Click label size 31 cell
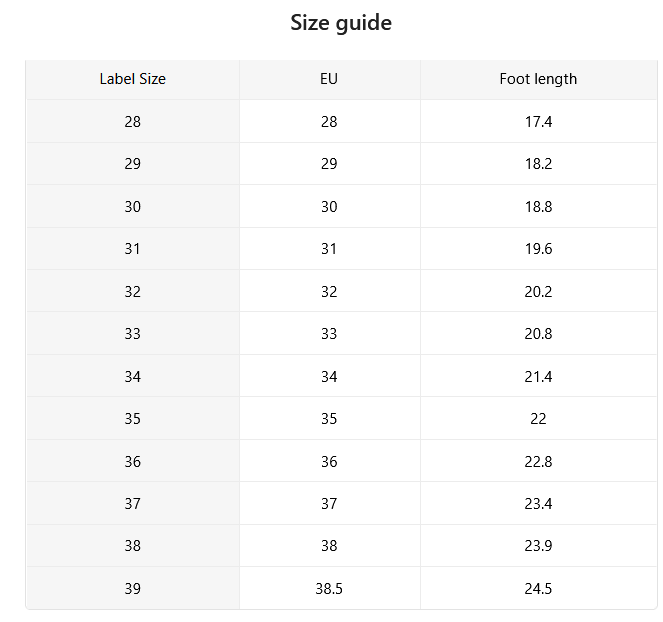Image resolution: width=663 pixels, height=622 pixels. pos(133,249)
